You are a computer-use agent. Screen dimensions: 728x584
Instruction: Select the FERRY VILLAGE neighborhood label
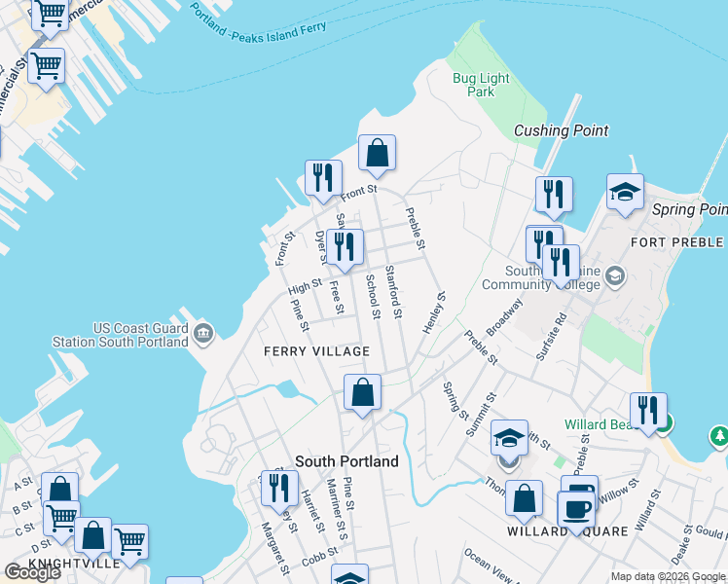(317, 351)
